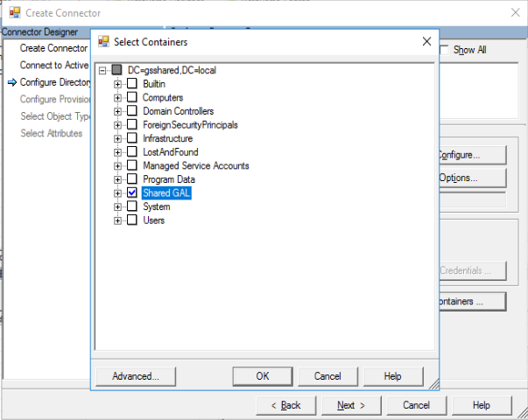Toggle the DC=gsshared,DC=local root checkbox

point(117,70)
